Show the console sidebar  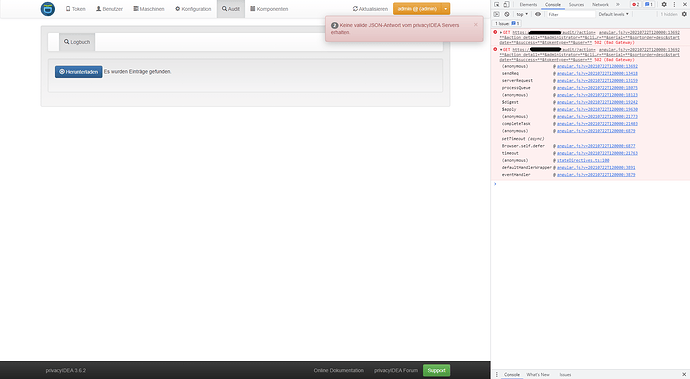[496, 14]
